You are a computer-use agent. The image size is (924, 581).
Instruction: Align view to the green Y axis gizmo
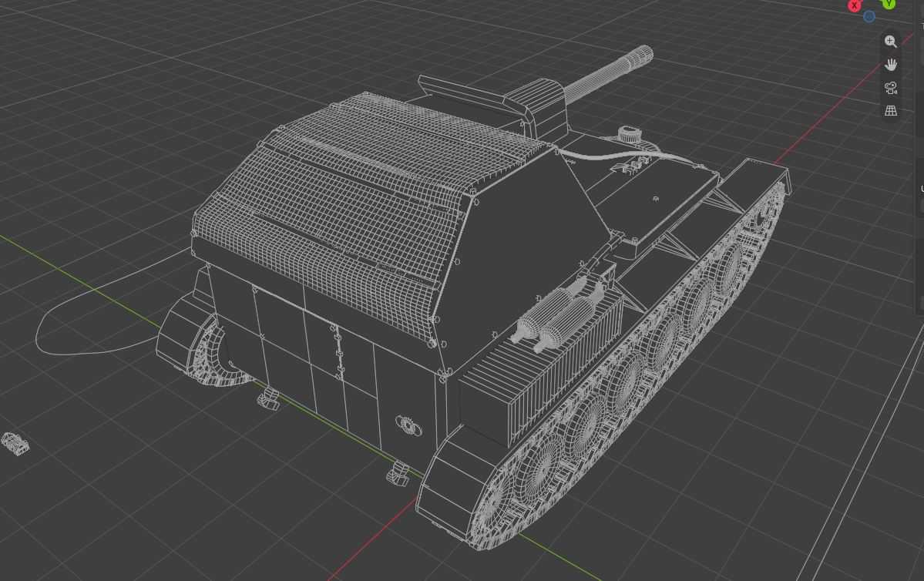tap(888, 4)
